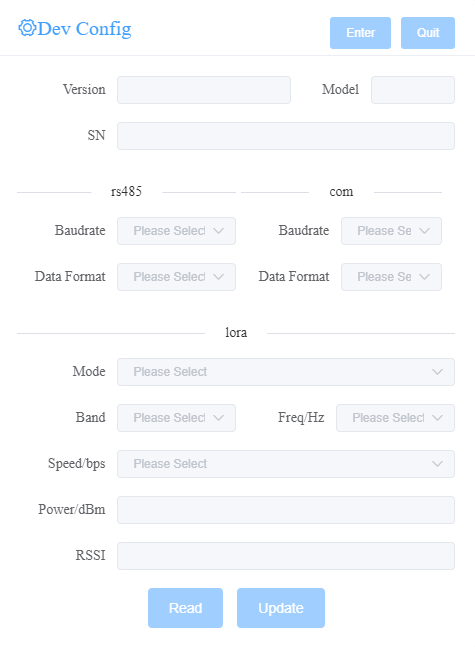This screenshot has width=475, height=647.
Task: Click into the SN text field
Action: [286, 136]
